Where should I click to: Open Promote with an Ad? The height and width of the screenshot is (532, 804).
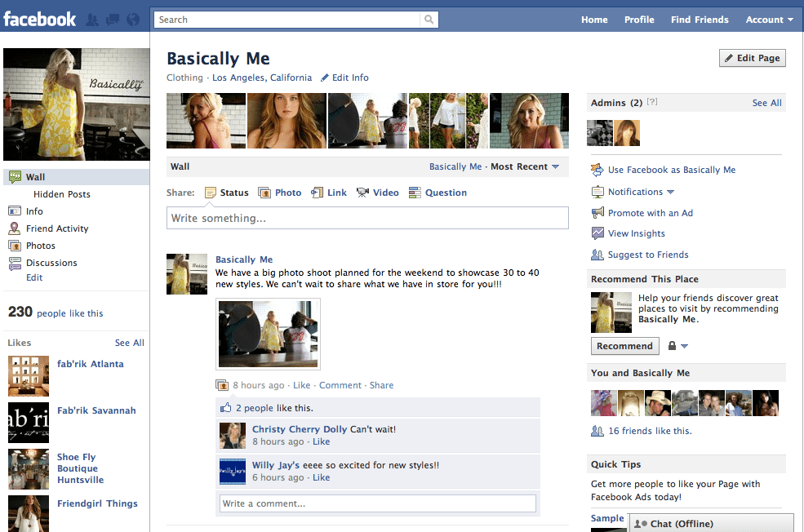pos(650,213)
